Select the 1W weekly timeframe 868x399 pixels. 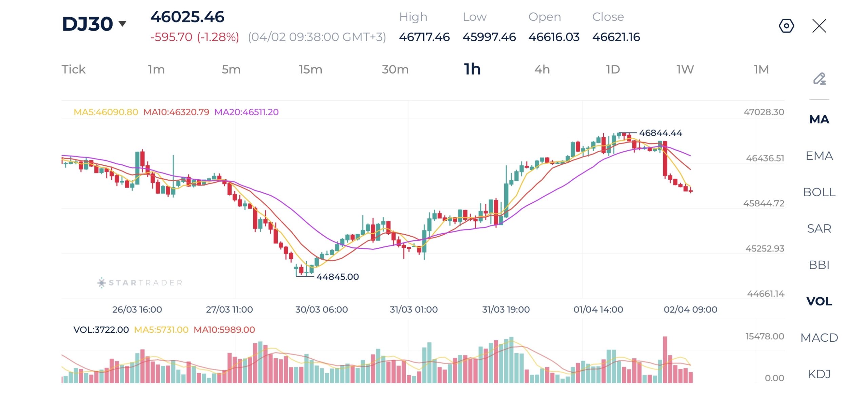coord(685,69)
